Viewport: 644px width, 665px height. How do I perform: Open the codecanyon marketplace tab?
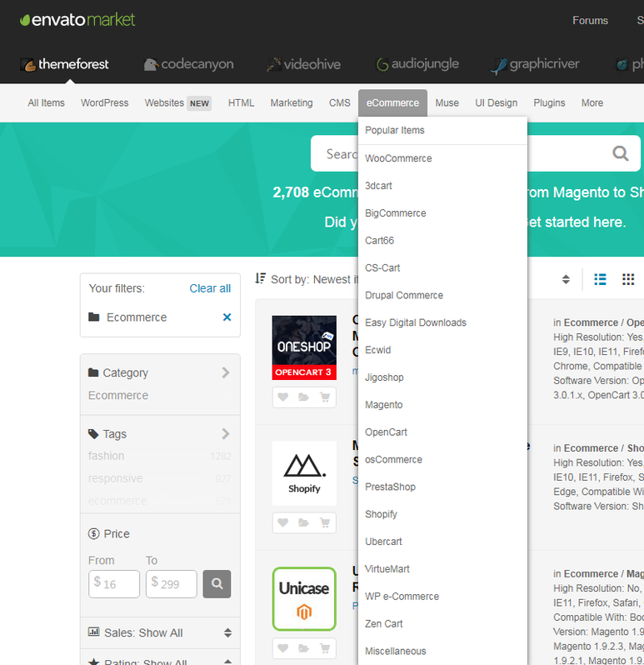pos(188,64)
